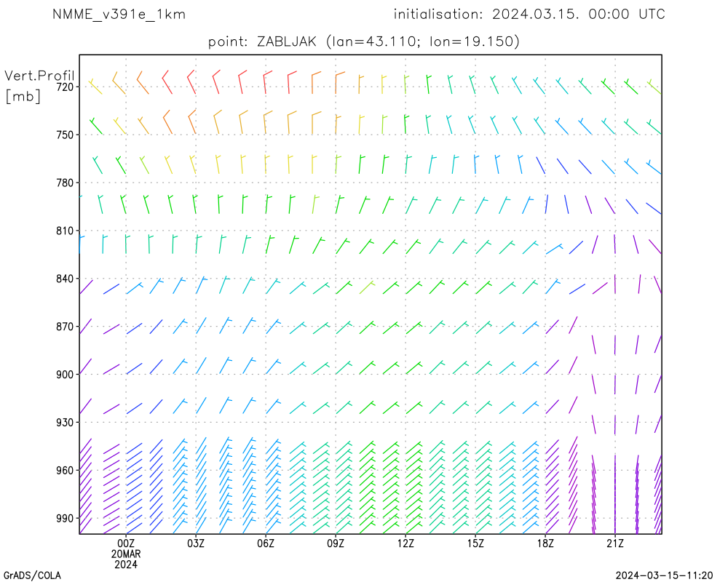Click the 990 pressure level label
Viewport: 728px width, 582px height.
(x=65, y=519)
